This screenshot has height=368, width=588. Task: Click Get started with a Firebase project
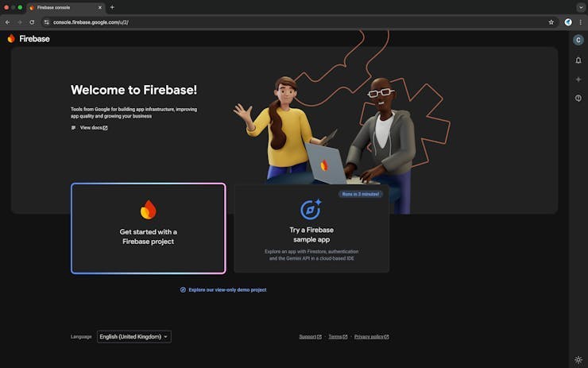[148, 228]
